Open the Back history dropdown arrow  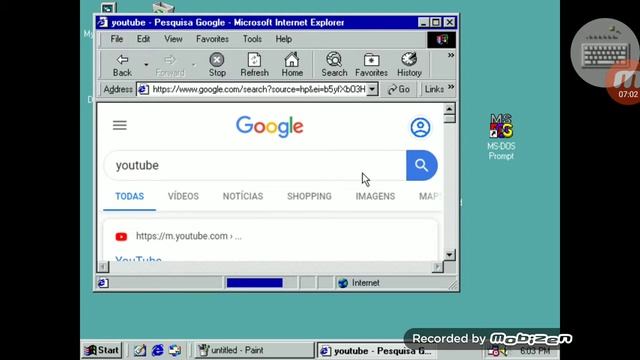point(146,65)
